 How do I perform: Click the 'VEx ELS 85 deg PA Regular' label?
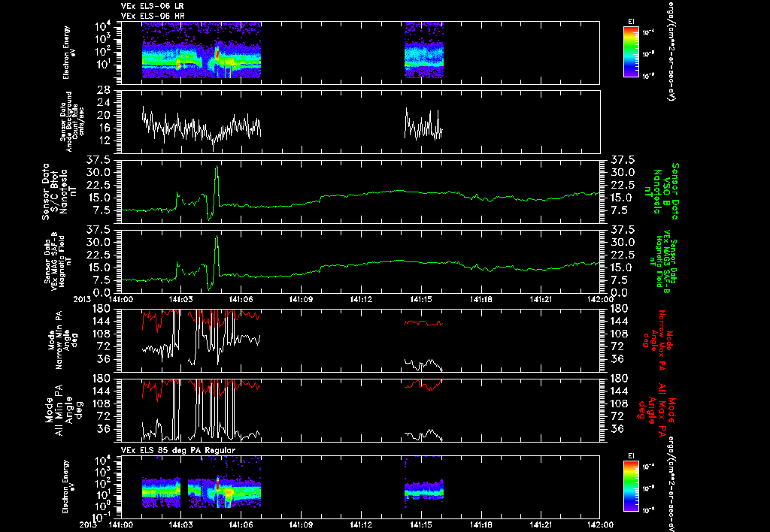[x=178, y=450]
